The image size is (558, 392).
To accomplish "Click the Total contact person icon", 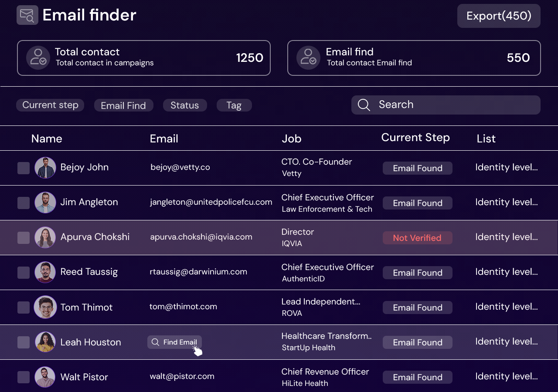I will tap(38, 57).
